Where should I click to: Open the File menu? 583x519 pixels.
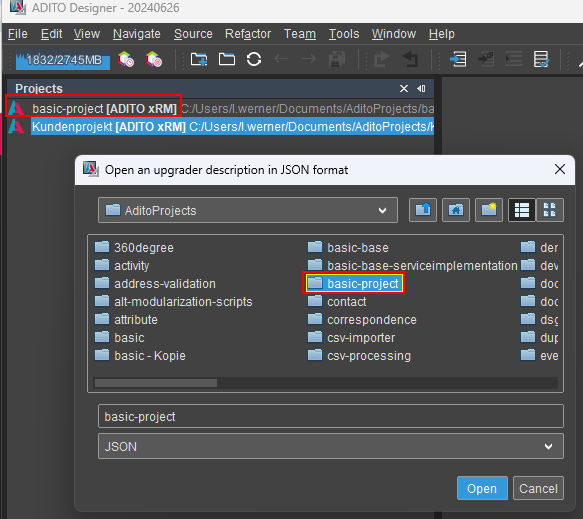tap(17, 34)
